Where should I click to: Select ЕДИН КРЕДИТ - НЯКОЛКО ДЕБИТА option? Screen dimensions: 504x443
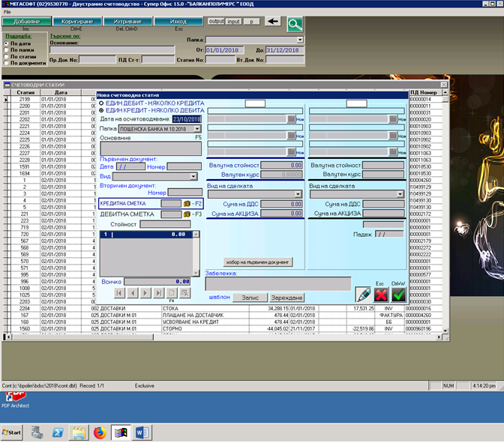click(x=102, y=109)
